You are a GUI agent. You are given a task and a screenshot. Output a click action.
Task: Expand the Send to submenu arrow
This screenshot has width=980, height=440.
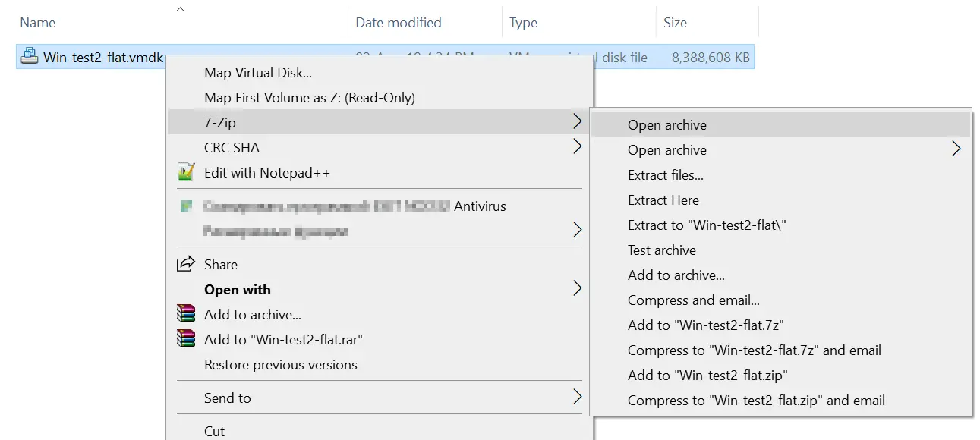coord(578,398)
